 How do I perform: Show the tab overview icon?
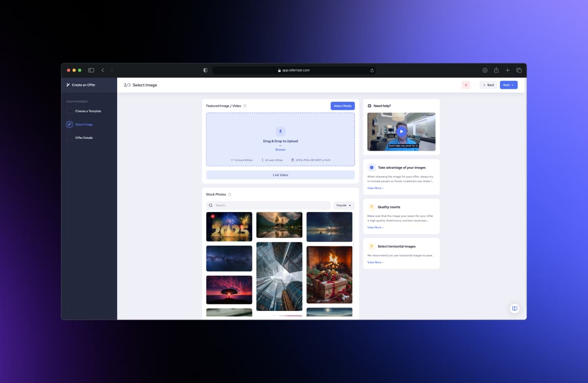pyautogui.click(x=519, y=70)
